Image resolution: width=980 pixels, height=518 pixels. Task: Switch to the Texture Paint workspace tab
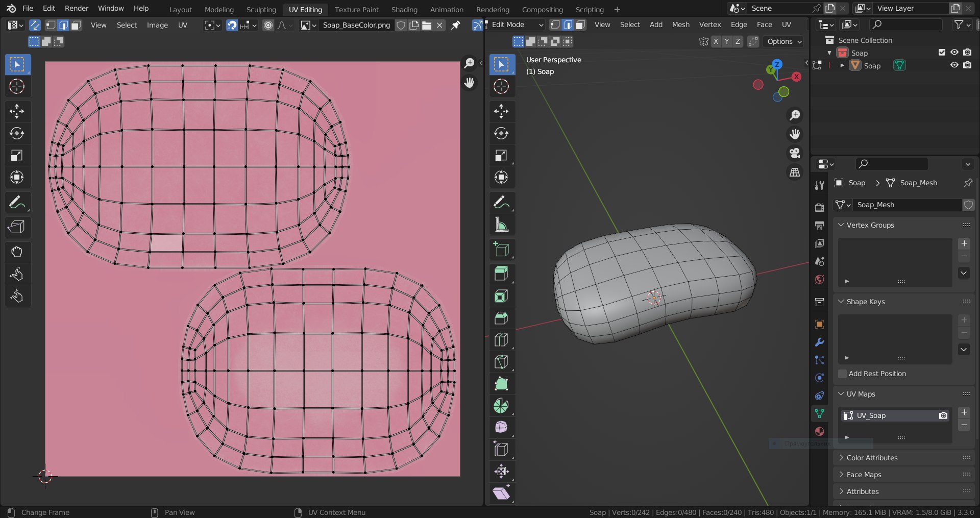[x=357, y=9]
